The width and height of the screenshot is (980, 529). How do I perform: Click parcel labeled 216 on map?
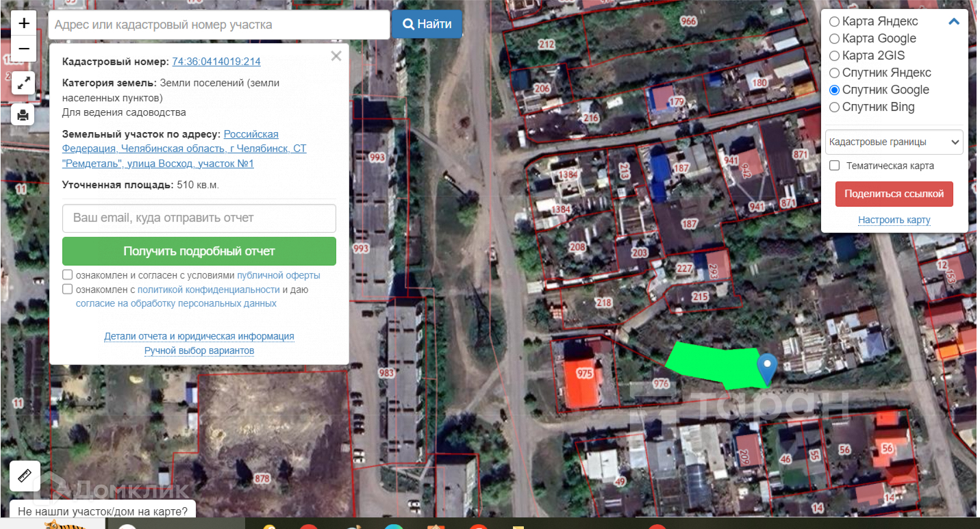pyautogui.click(x=591, y=118)
